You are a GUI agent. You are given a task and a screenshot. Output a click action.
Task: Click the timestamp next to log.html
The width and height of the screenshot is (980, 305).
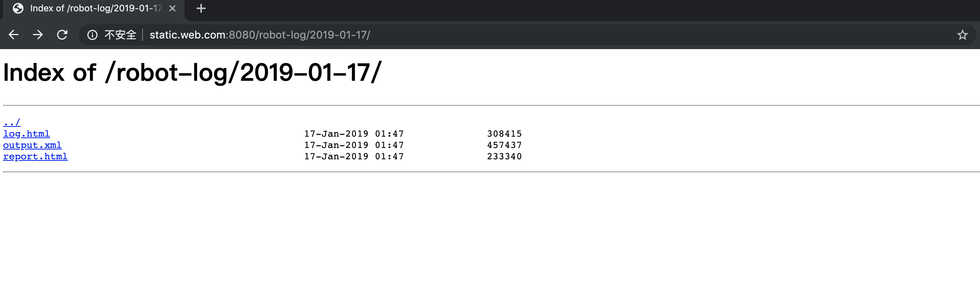pos(354,134)
